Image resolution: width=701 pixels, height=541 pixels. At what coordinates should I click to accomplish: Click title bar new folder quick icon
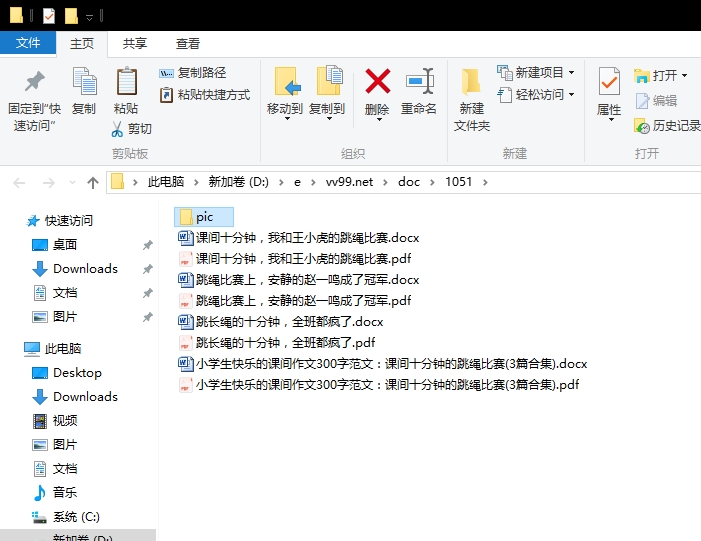click(71, 16)
